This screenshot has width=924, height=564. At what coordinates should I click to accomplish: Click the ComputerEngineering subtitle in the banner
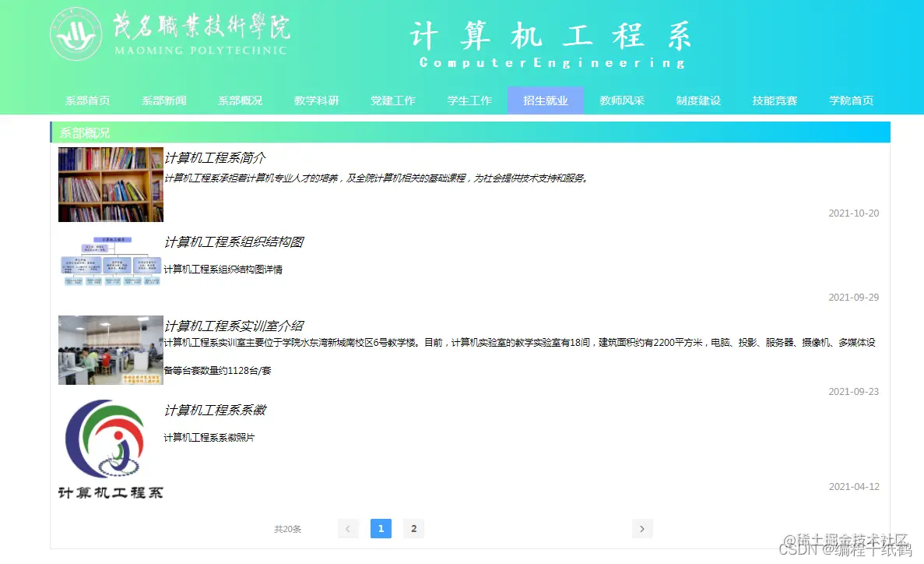(x=552, y=62)
